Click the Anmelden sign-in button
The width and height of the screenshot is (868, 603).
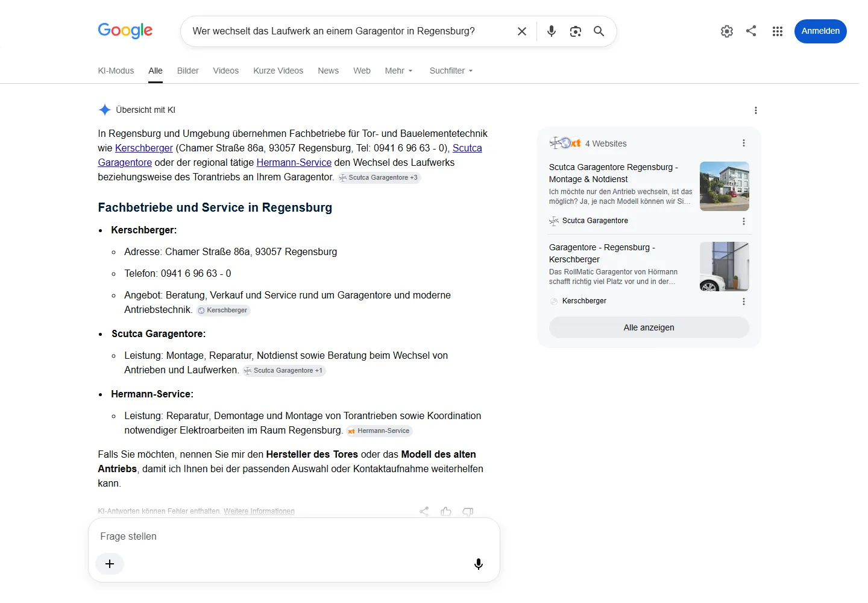point(820,31)
